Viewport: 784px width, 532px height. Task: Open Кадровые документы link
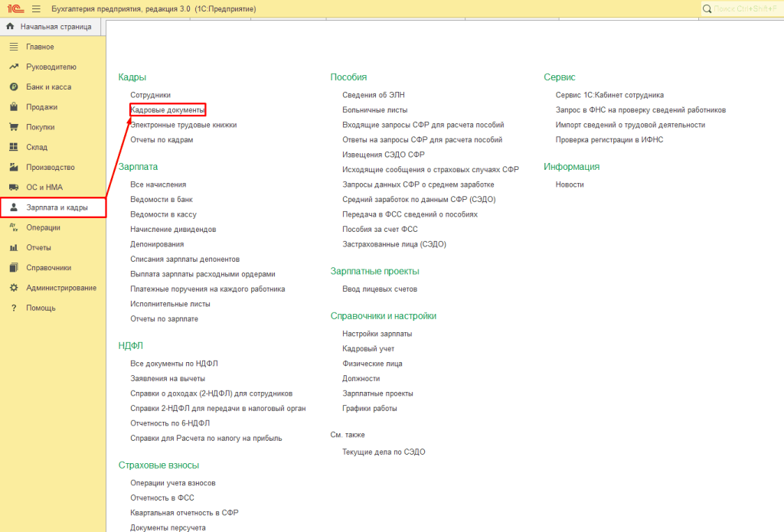(x=168, y=109)
